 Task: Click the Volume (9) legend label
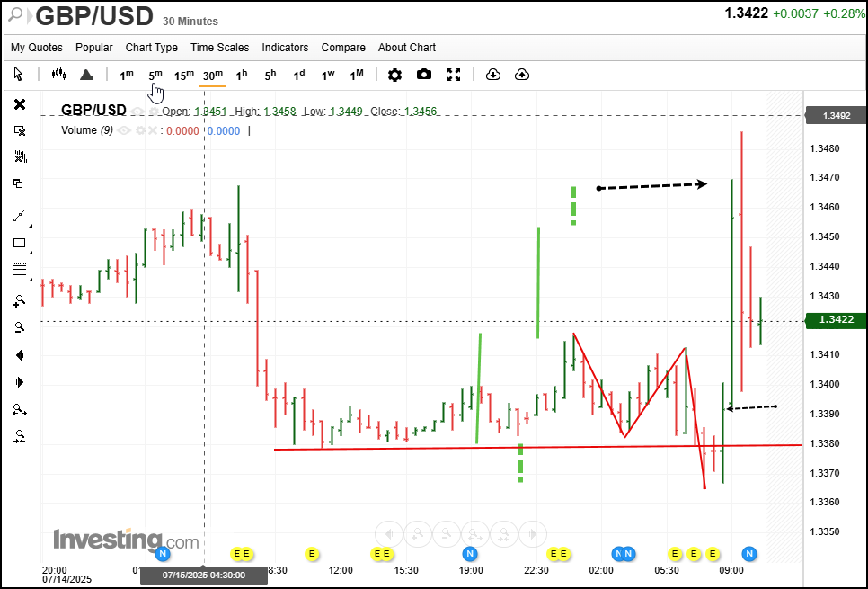[87, 130]
